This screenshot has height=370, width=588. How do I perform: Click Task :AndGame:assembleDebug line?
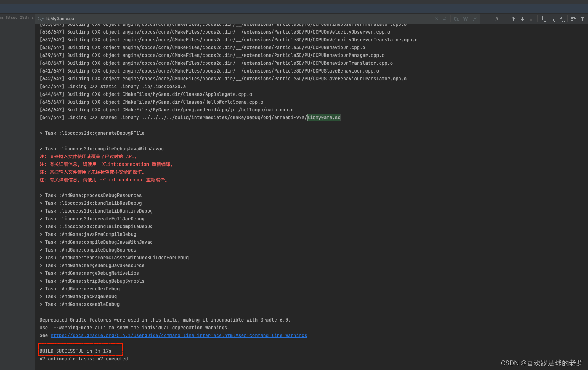coord(80,304)
